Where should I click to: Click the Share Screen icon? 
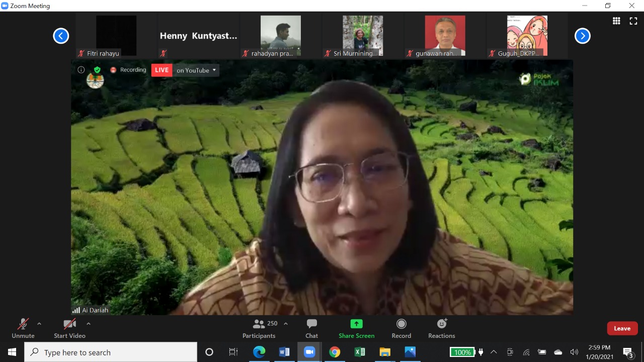pyautogui.click(x=356, y=324)
